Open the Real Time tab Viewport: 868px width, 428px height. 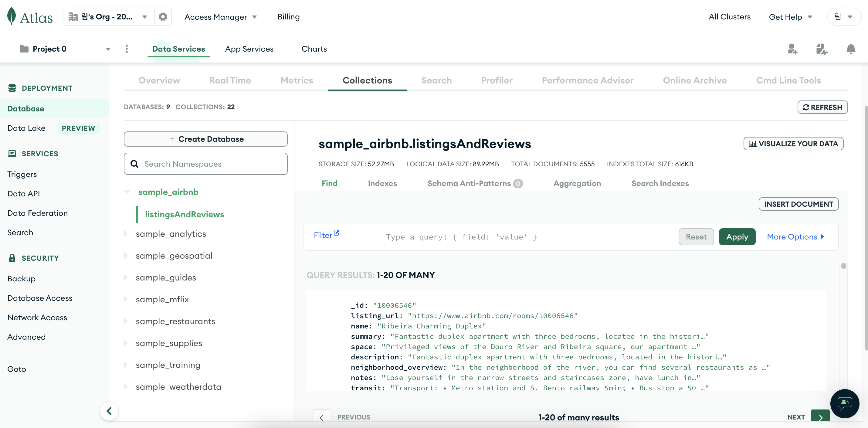click(230, 80)
